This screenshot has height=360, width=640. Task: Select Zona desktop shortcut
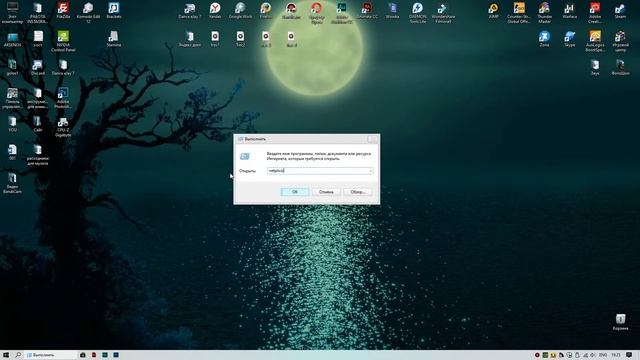point(544,39)
